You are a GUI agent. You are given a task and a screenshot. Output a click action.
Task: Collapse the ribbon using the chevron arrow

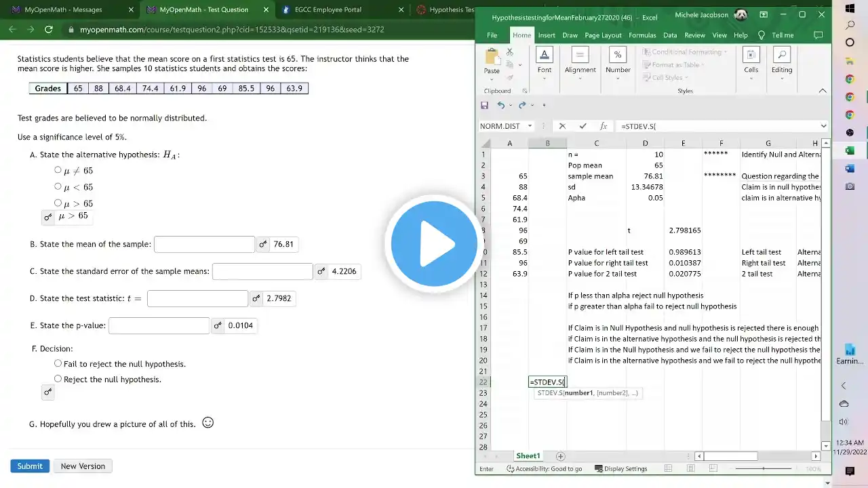(x=823, y=91)
